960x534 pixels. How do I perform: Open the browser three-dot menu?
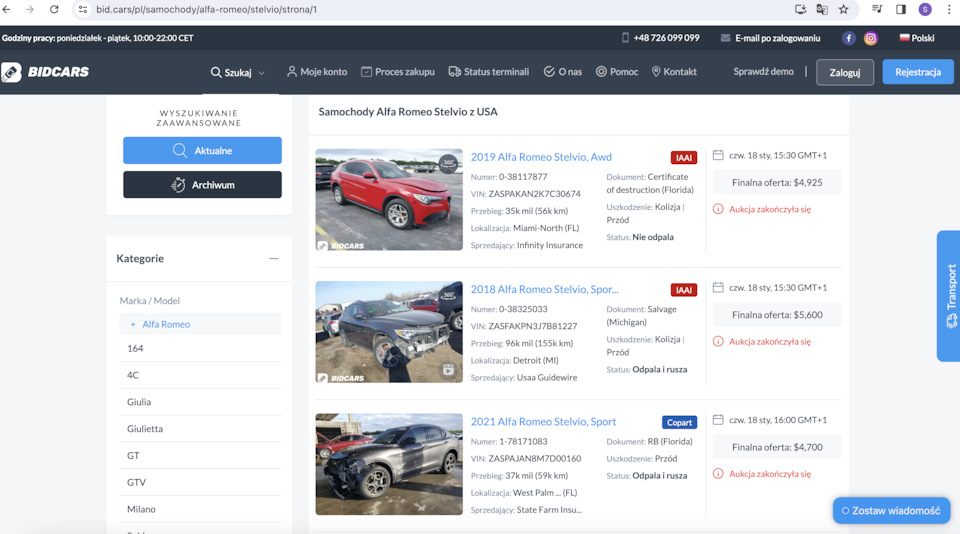coord(949,9)
